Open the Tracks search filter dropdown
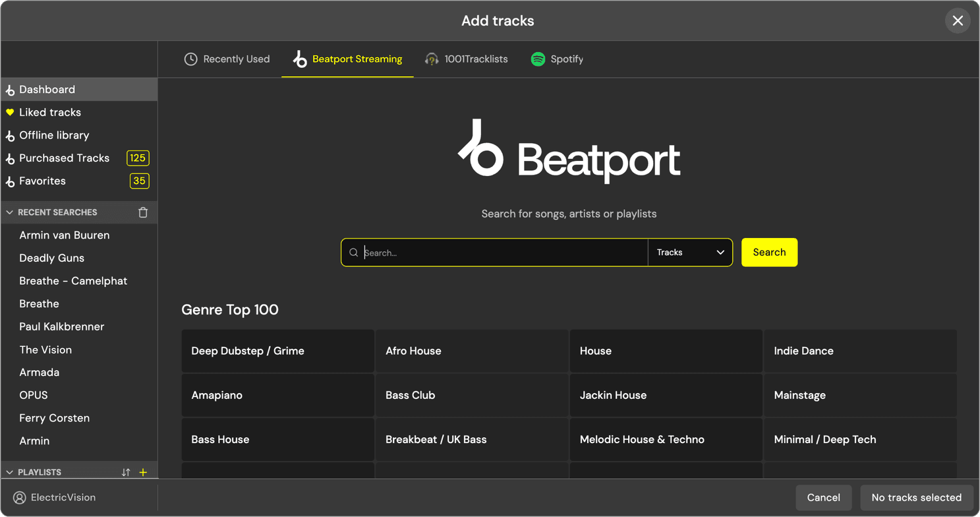Screen dimensions: 980x517 pyautogui.click(x=689, y=252)
